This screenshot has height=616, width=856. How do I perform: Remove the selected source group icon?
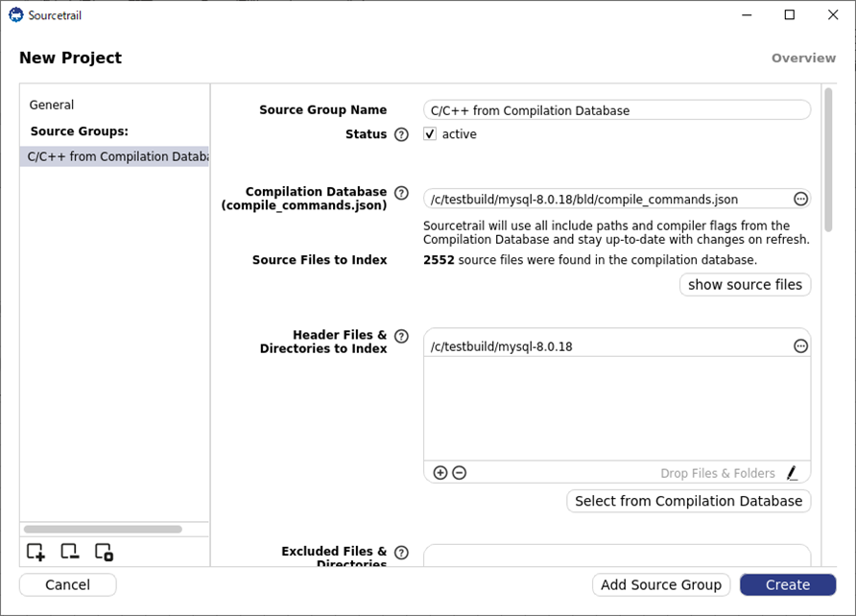click(x=70, y=552)
